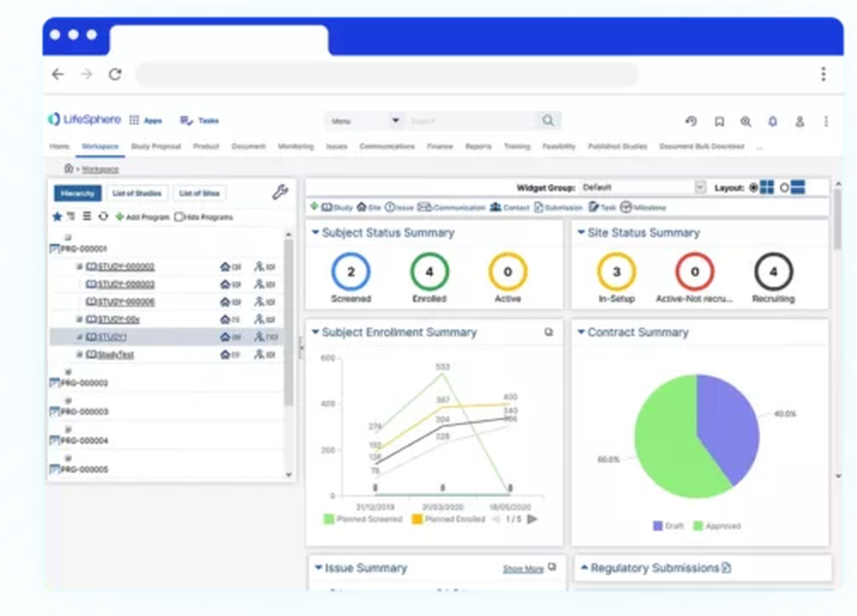Click the Planned Screened green legend swatch
The image size is (857, 616).
coord(328,518)
